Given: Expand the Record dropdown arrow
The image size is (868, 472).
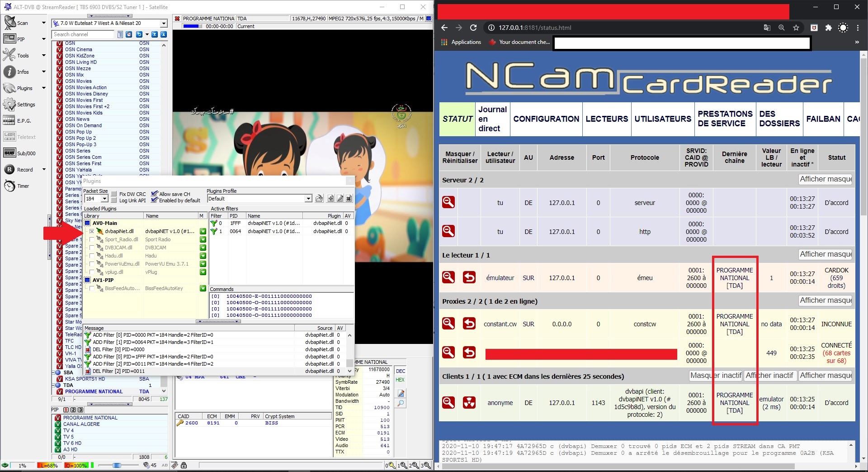Looking at the screenshot, I should pos(44,169).
